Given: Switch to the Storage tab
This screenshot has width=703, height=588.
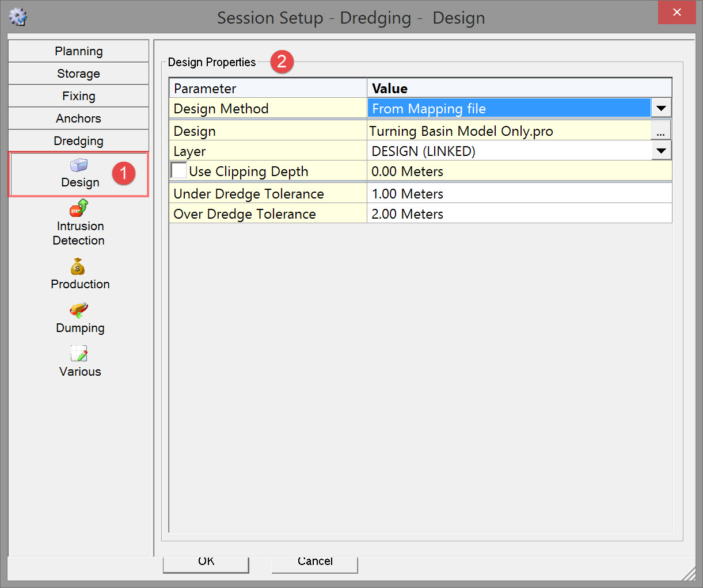Looking at the screenshot, I should pos(79,74).
